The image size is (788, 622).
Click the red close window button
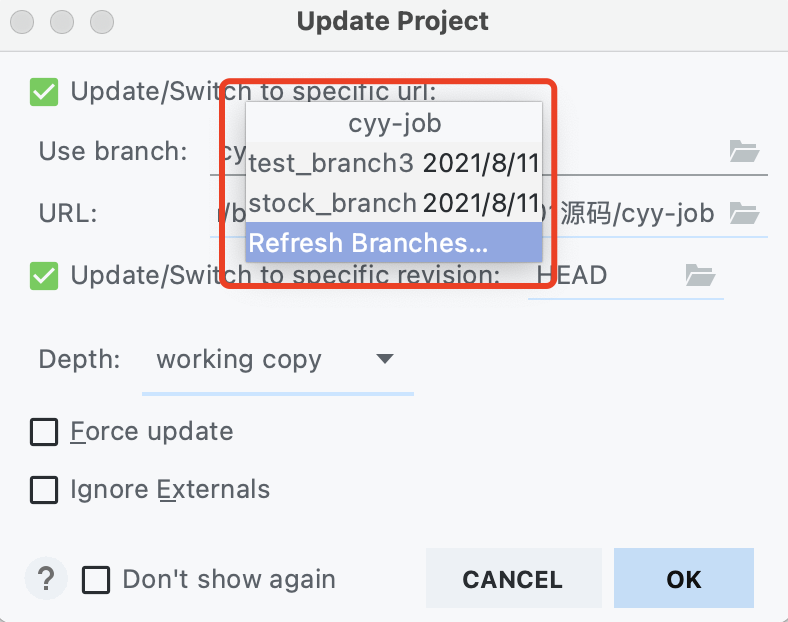click(22, 22)
